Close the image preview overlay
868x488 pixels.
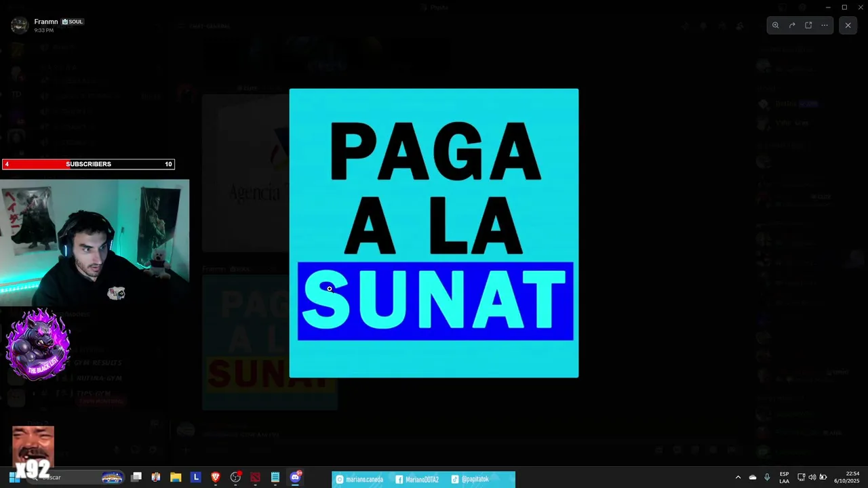848,25
